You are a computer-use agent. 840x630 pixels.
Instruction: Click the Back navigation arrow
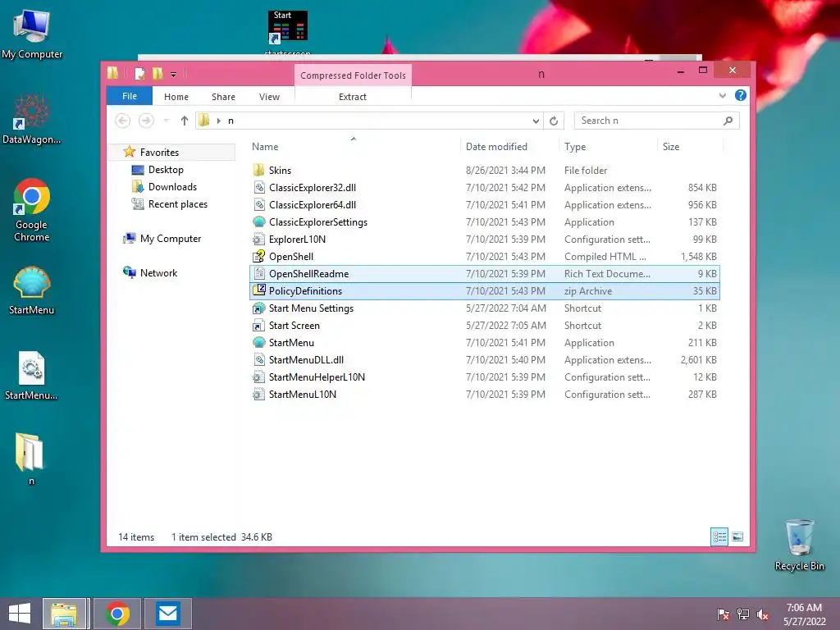pyautogui.click(x=123, y=121)
